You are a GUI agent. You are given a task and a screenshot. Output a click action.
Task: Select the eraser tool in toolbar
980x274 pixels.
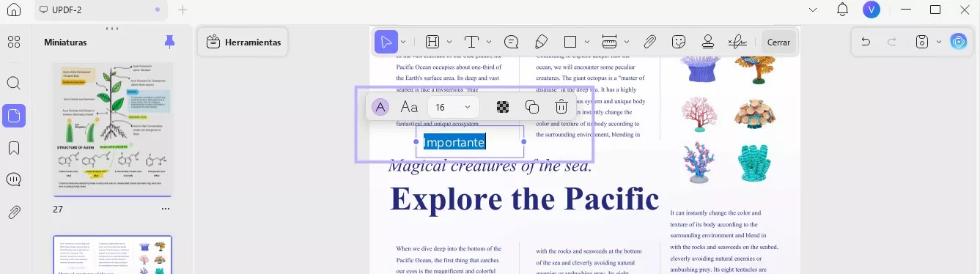click(542, 42)
